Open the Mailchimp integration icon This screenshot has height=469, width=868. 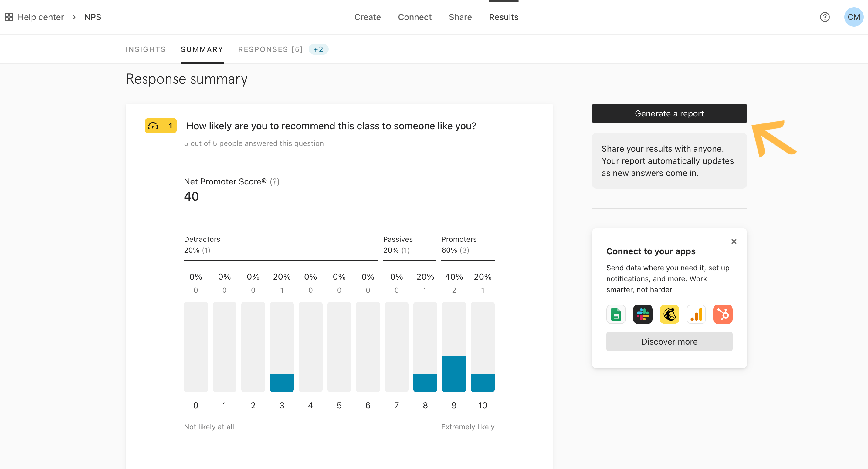coord(669,314)
